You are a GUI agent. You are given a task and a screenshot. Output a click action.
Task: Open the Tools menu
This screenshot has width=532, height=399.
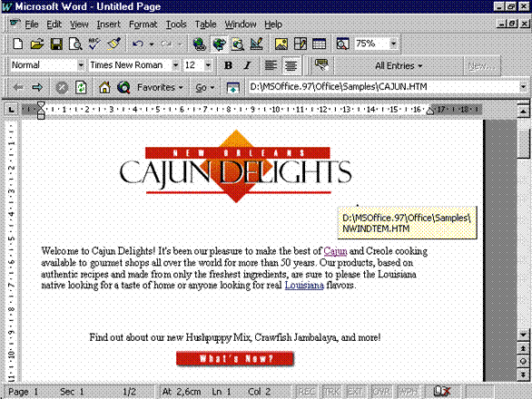tap(176, 24)
